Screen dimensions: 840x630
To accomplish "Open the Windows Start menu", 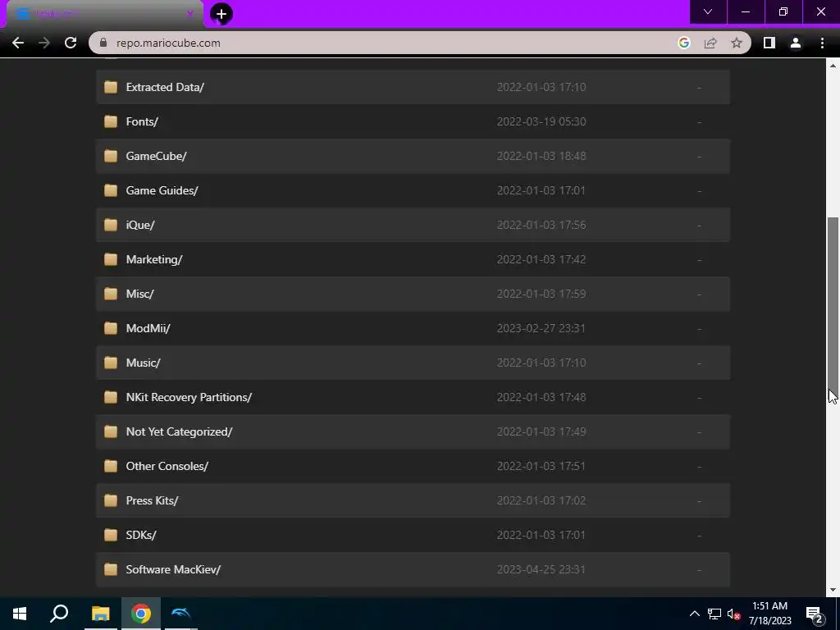I will (x=20, y=614).
